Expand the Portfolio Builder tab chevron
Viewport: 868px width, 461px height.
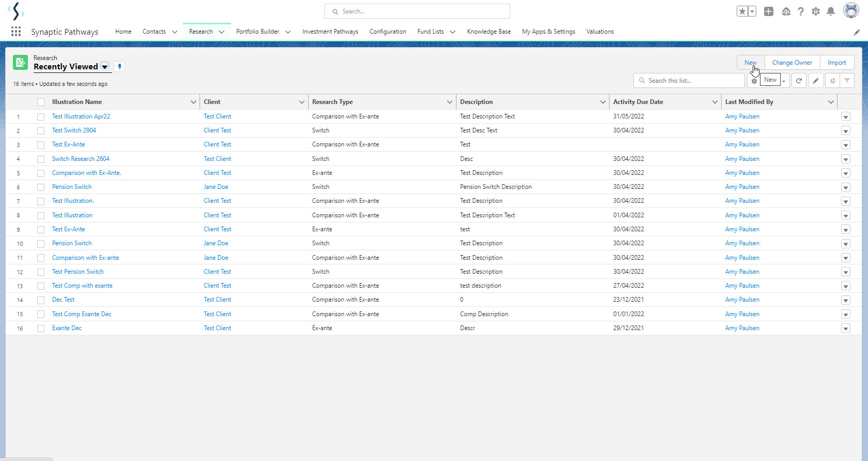288,32
